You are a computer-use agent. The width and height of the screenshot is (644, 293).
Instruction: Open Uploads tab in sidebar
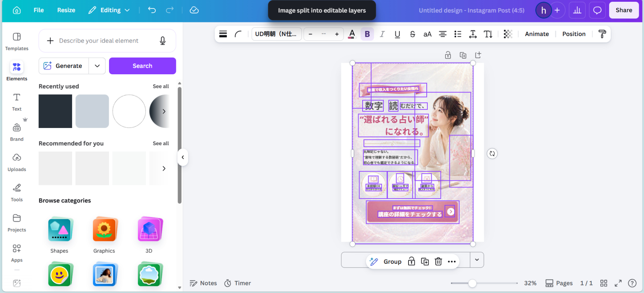coord(17,162)
